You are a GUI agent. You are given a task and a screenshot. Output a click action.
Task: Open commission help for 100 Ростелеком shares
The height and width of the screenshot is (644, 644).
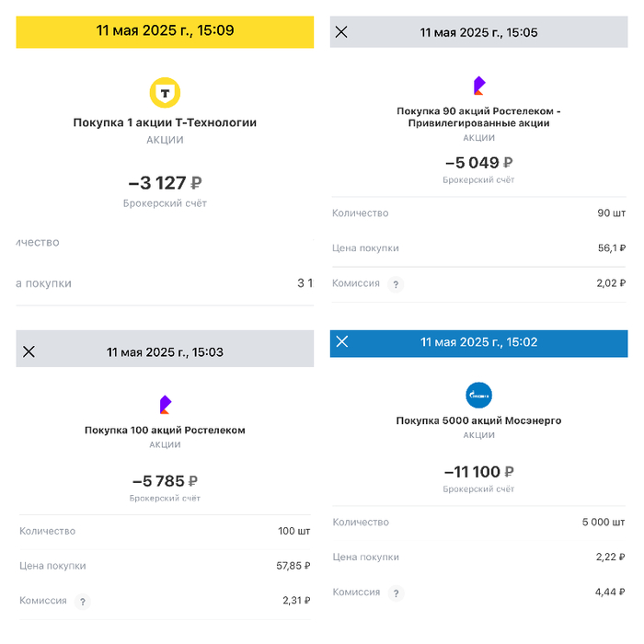coord(83,602)
